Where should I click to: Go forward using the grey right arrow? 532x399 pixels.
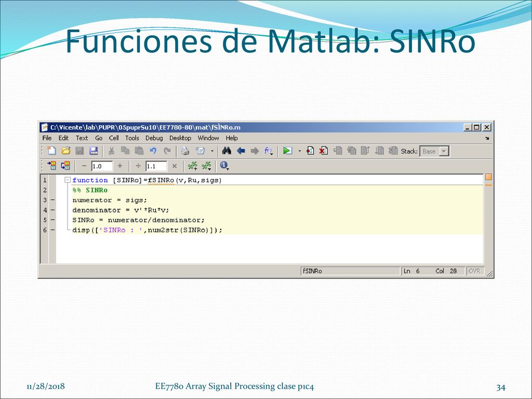pos(255,151)
